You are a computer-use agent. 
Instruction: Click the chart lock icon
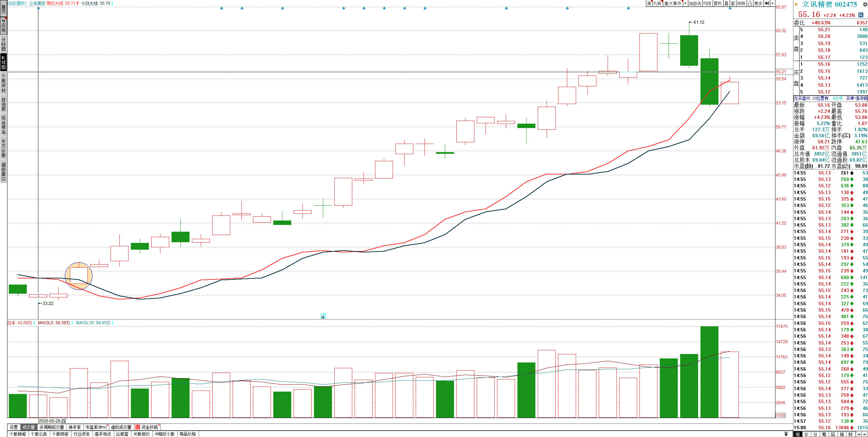click(x=750, y=3)
